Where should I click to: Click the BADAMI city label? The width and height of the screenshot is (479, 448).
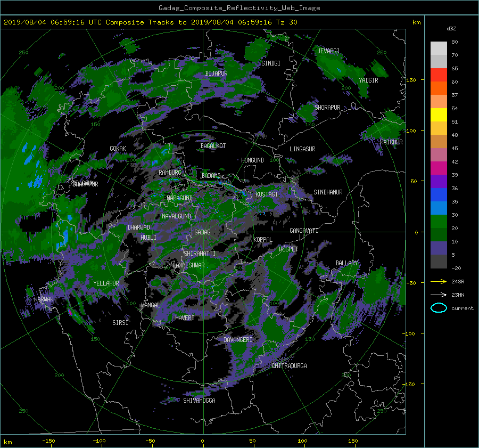[x=211, y=176]
